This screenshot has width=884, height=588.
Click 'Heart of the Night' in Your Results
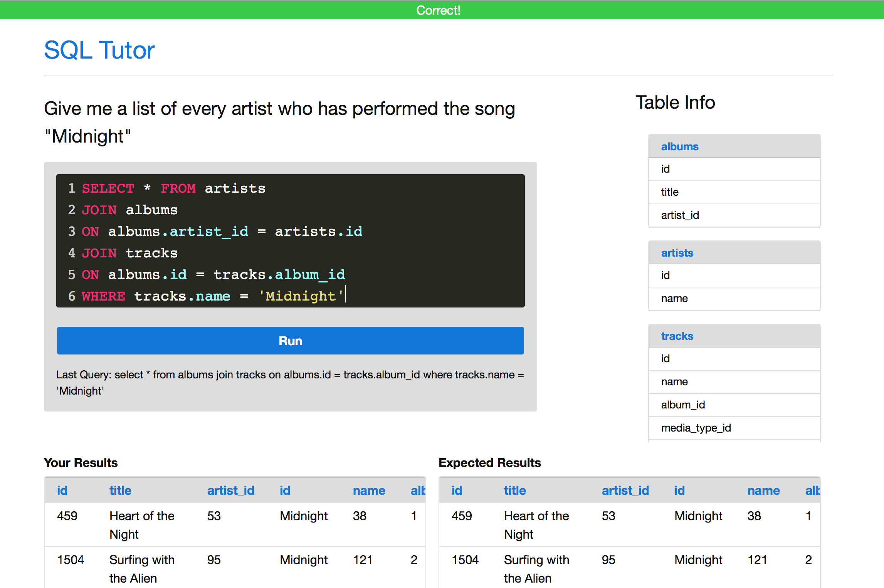(x=142, y=525)
